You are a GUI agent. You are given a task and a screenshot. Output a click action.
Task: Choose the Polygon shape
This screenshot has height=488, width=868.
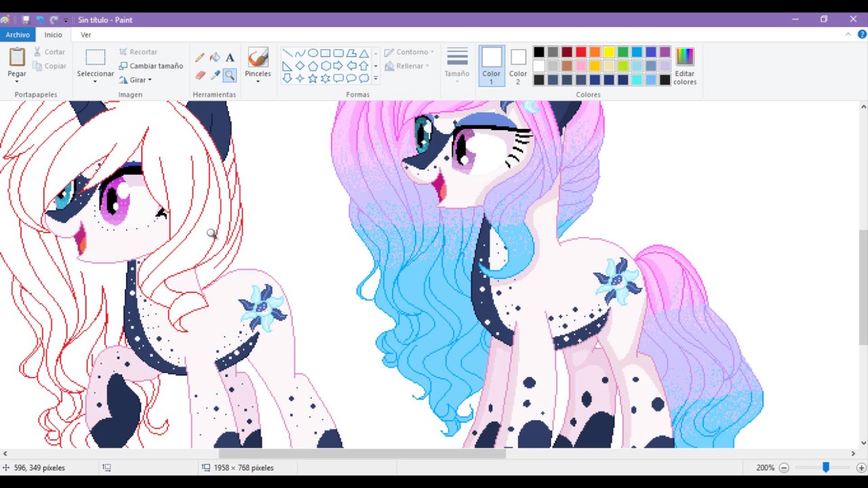(351, 53)
